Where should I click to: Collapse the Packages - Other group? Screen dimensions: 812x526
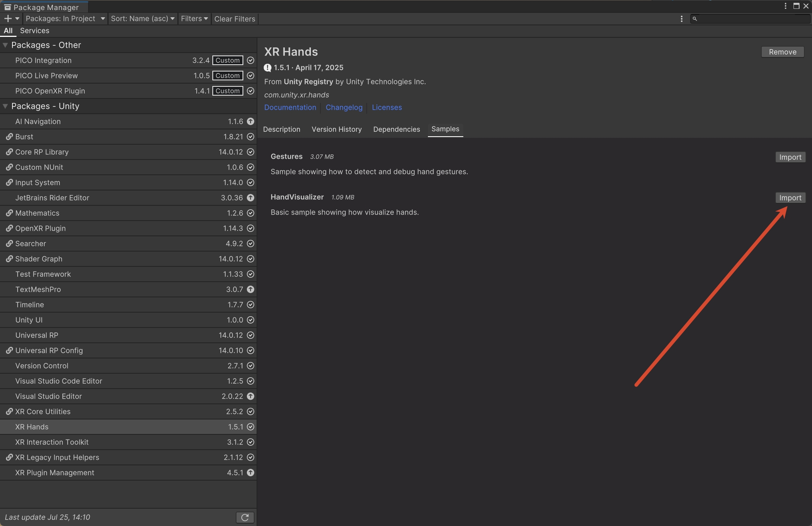click(5, 45)
